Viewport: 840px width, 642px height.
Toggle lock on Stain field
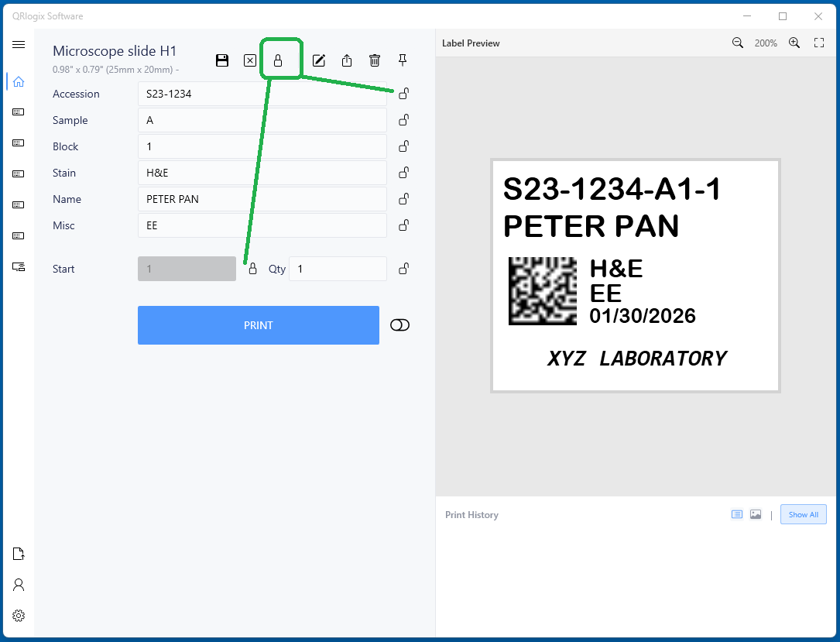pos(403,173)
